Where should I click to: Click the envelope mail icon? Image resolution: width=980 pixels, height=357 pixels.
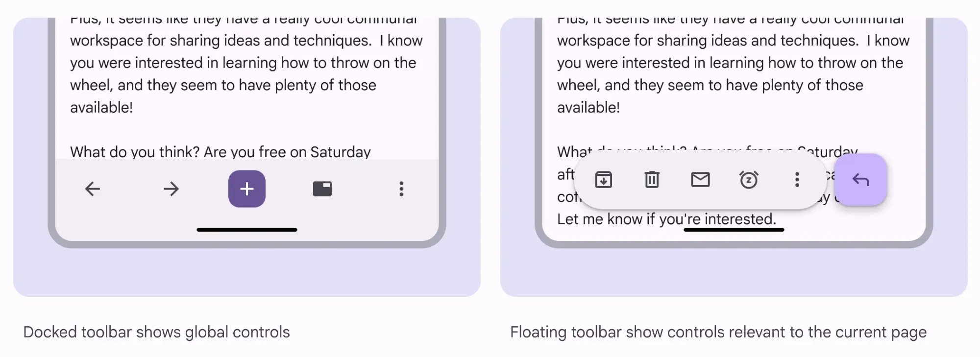(x=700, y=180)
